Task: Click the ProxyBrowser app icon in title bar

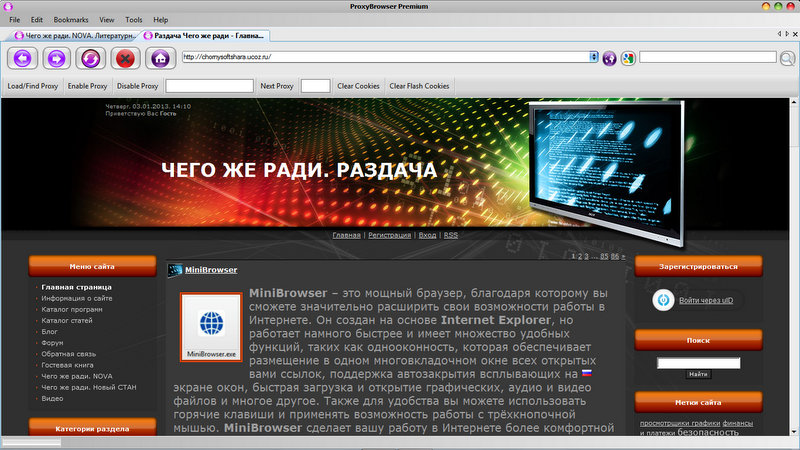Action: pyautogui.click(x=8, y=6)
